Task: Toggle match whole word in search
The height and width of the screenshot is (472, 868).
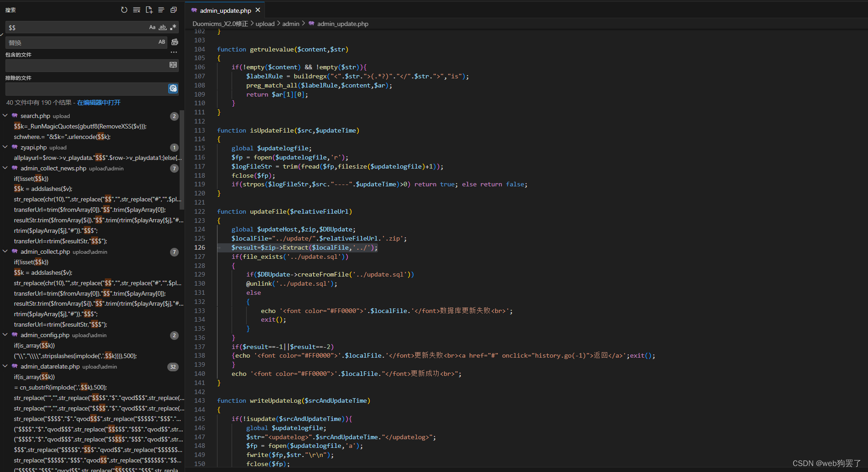Action: point(163,27)
